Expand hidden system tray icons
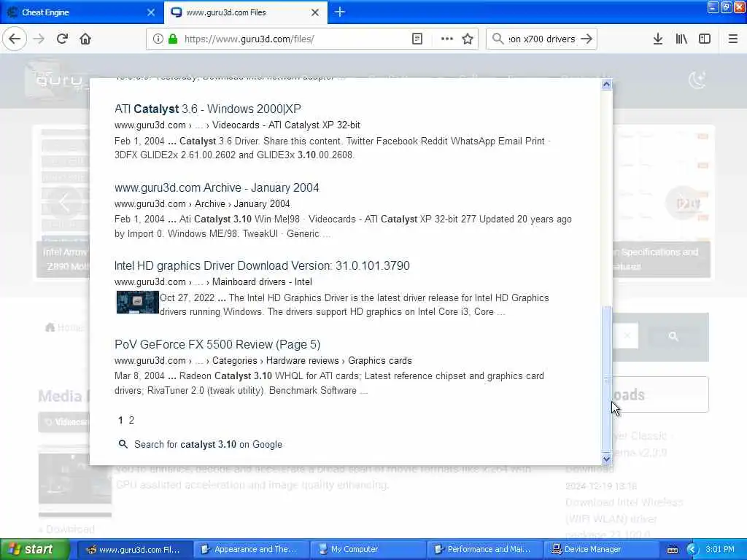747x560 pixels. 692,550
